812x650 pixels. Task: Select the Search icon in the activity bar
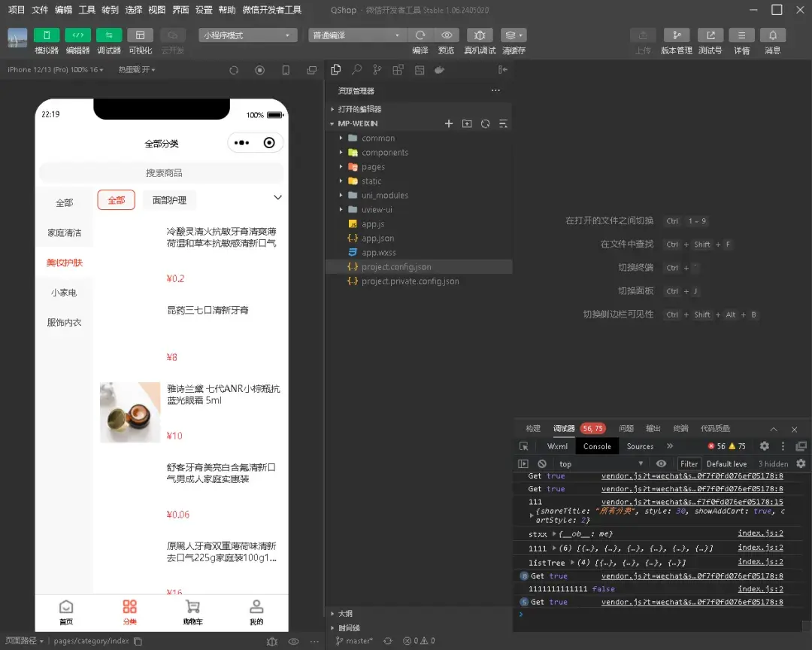357,69
